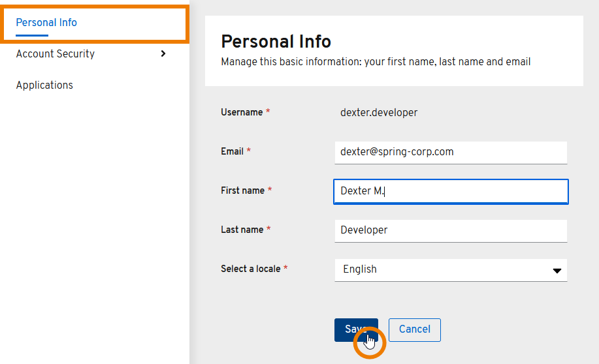Click the Last name label
This screenshot has height=364, width=599.
(x=242, y=230)
